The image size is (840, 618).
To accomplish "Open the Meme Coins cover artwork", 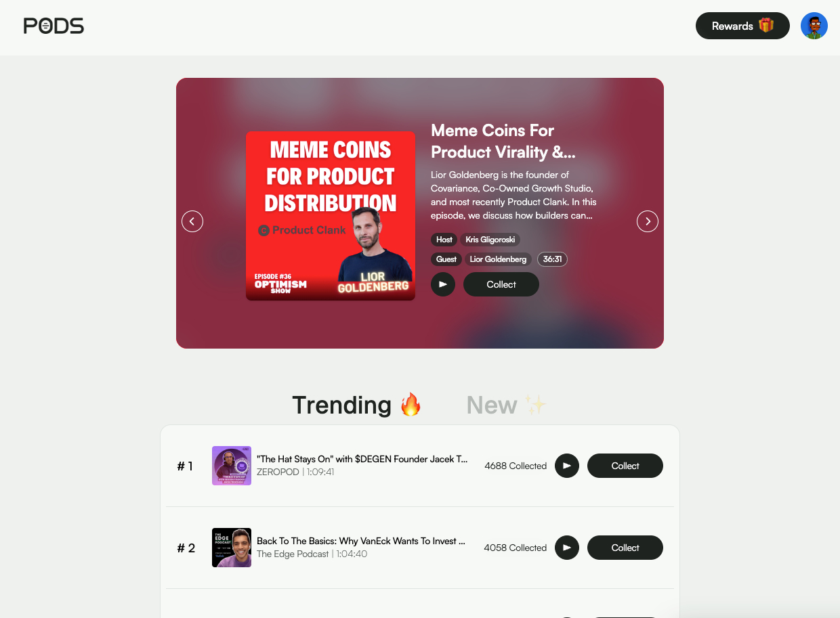I will point(331,216).
